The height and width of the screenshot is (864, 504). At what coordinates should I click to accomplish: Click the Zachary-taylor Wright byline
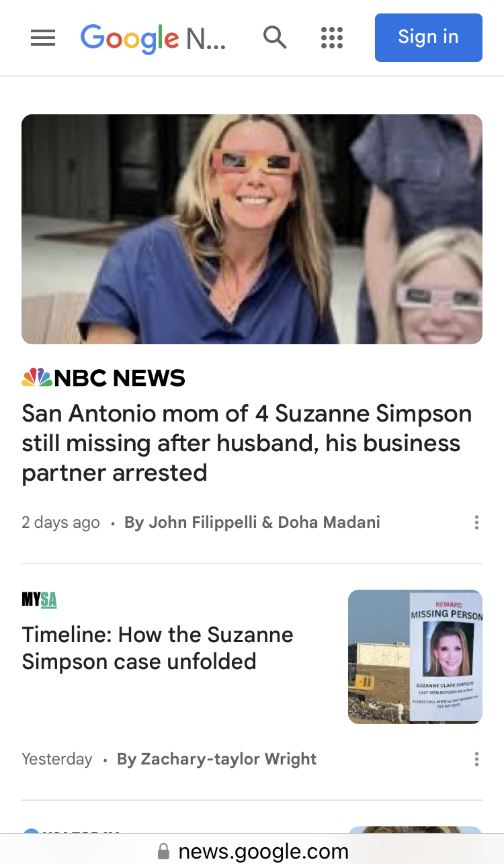pos(216,759)
